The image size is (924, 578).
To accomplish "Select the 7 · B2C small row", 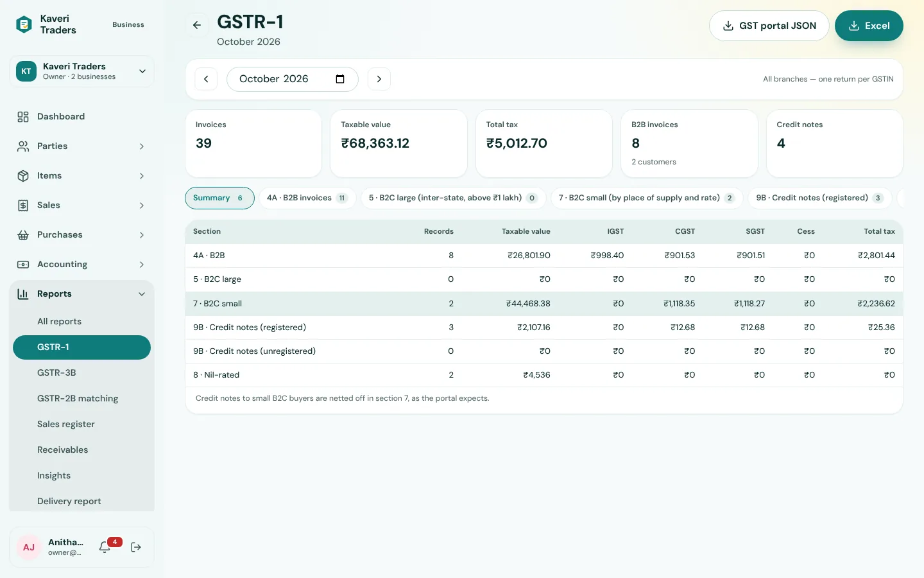I will pyautogui.click(x=544, y=304).
